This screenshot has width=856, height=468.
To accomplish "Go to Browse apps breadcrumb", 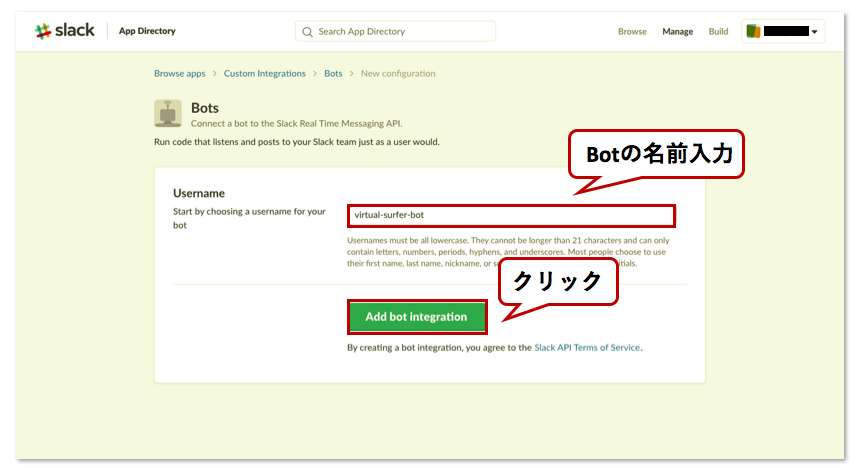I will [x=180, y=73].
